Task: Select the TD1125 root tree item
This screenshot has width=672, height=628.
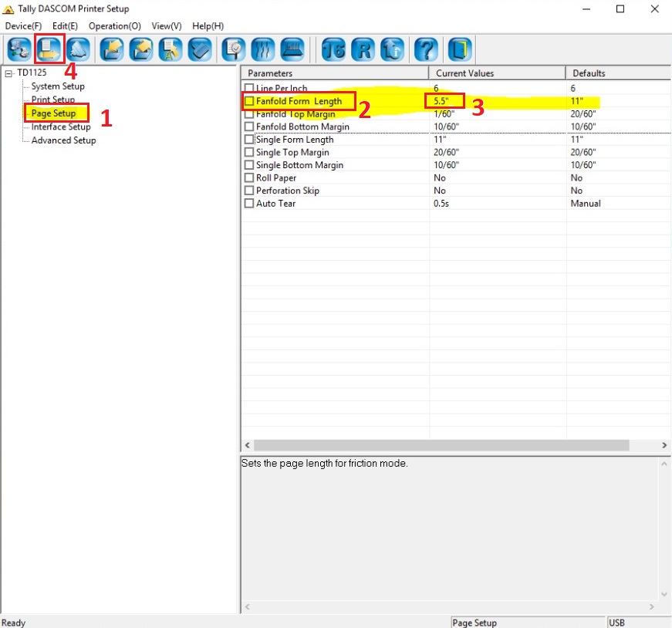Action: (32, 73)
